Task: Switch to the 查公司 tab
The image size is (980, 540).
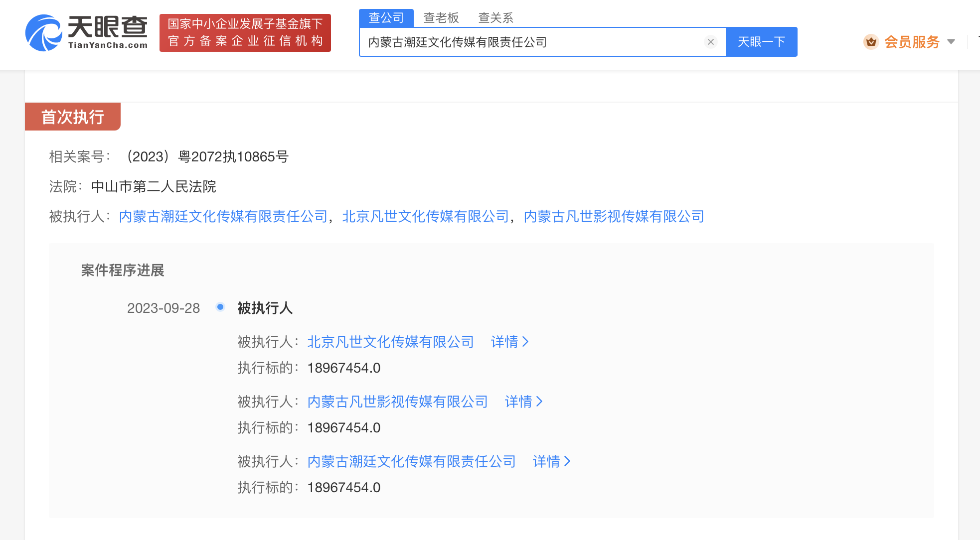Action: point(386,18)
